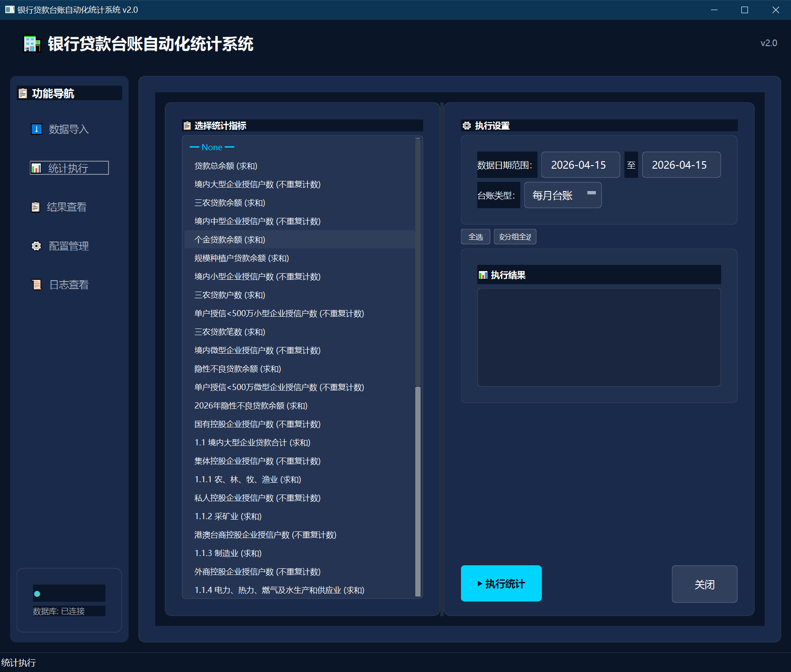
Task: Click the 全选 button
Action: pos(475,237)
